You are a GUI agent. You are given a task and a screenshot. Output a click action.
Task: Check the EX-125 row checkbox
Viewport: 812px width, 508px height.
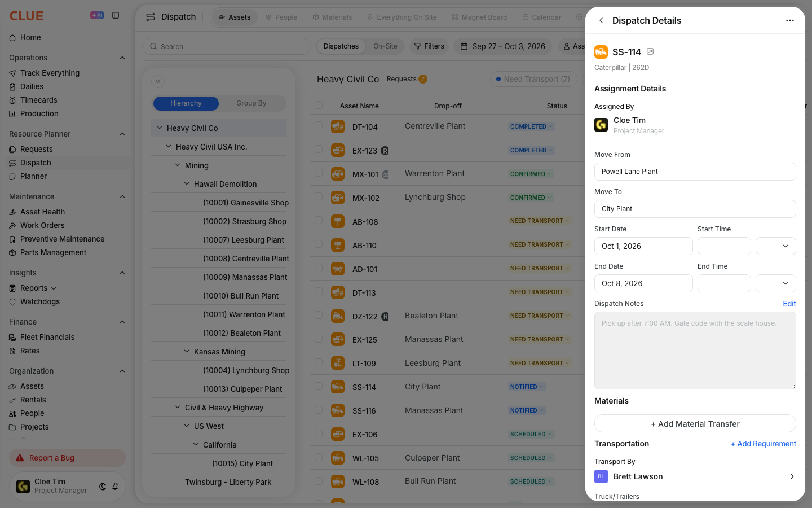click(319, 339)
